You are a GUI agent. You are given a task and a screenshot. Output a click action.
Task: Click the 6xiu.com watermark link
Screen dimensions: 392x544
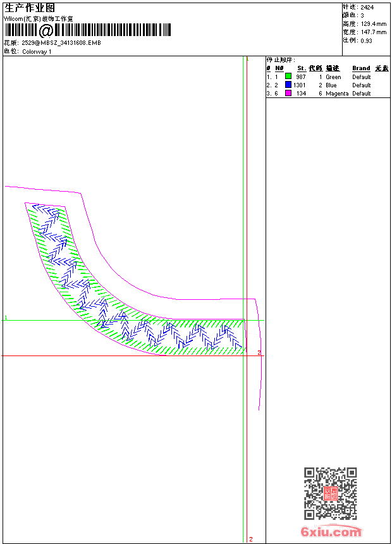pos(331,531)
